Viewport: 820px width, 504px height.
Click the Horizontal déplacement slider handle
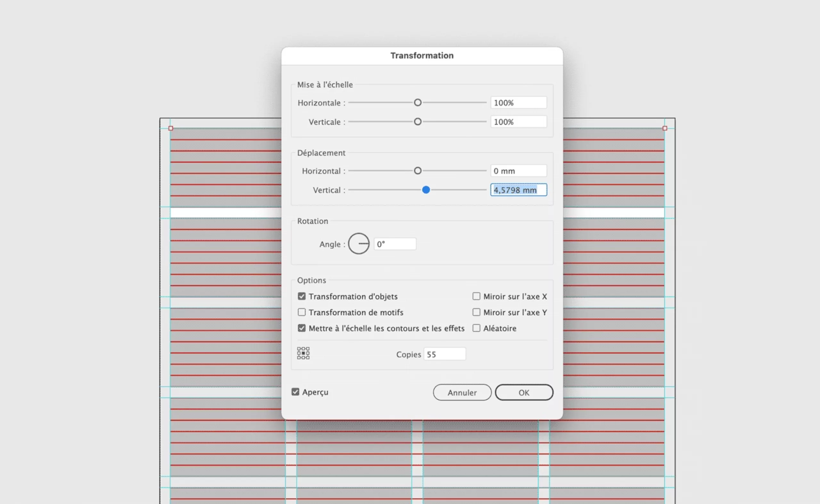pos(417,171)
